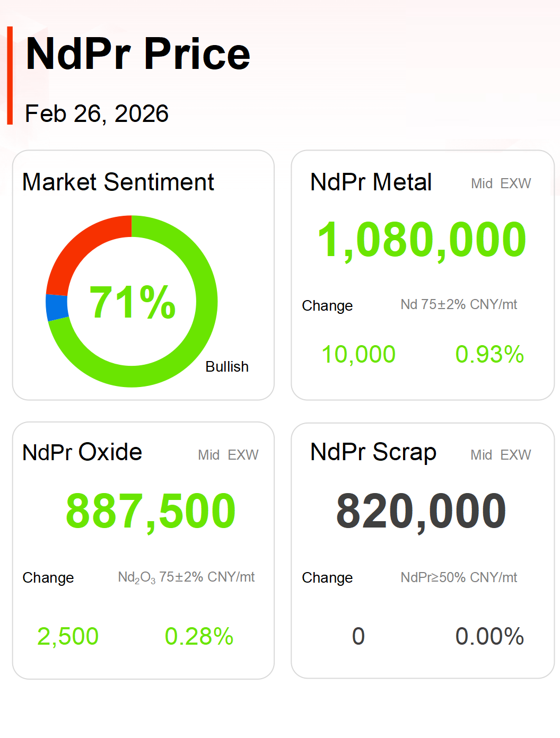Click the 2,500 NdPr Oxide change value
The width and height of the screenshot is (560, 738).
[x=68, y=636]
